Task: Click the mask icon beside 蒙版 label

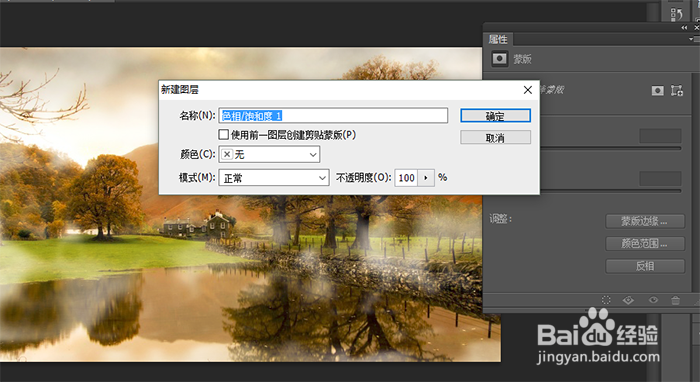Action: pyautogui.click(x=499, y=58)
